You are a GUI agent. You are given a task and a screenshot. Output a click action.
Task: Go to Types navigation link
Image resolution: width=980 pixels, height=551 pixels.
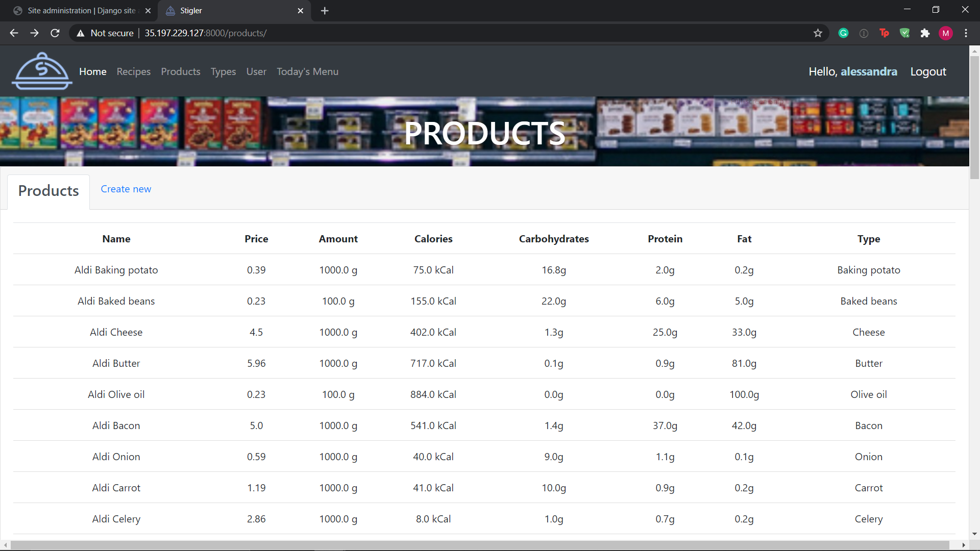[223, 71]
